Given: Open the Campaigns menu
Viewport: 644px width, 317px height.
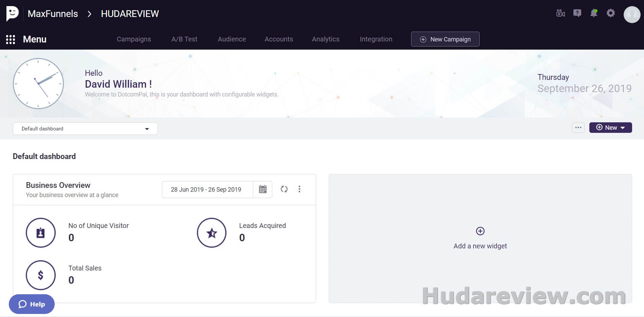Looking at the screenshot, I should click(134, 39).
